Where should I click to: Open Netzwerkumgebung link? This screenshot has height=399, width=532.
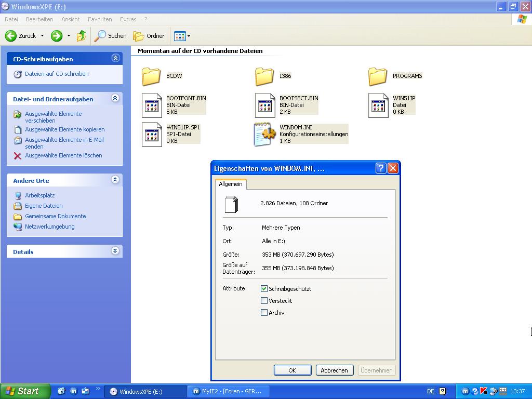(49, 227)
